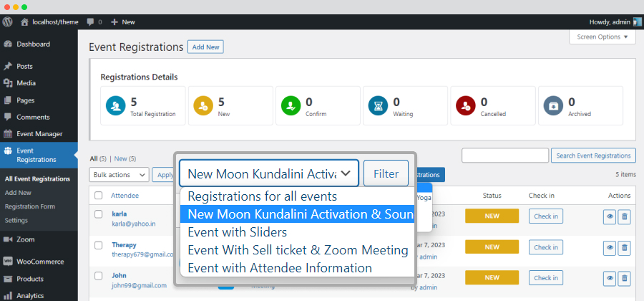The width and height of the screenshot is (644, 301).
Task: Open Registration Form submenu item
Action: pyautogui.click(x=30, y=206)
